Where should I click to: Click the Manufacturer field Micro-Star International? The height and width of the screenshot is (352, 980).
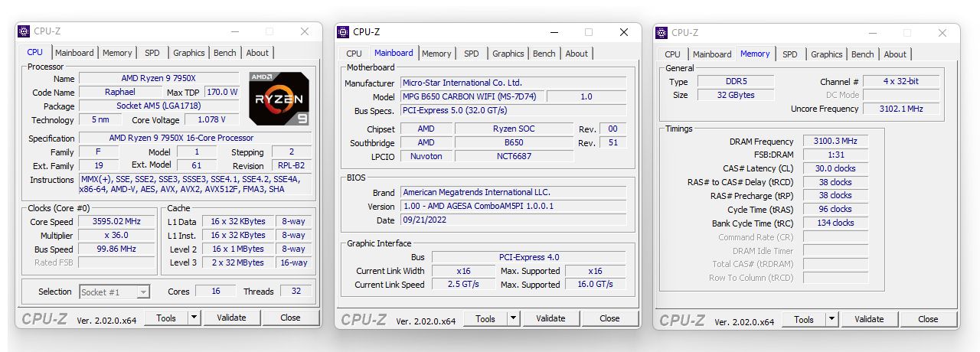point(513,83)
